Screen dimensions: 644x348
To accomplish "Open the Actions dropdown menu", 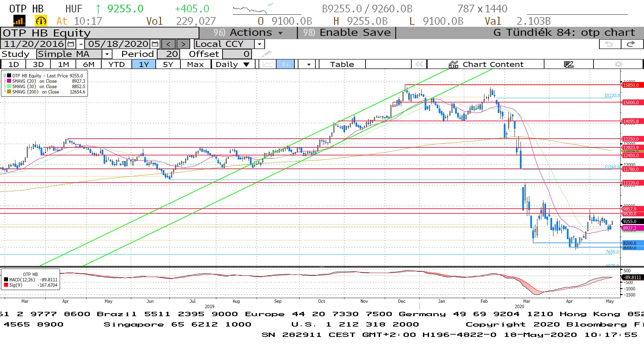I will (x=248, y=32).
